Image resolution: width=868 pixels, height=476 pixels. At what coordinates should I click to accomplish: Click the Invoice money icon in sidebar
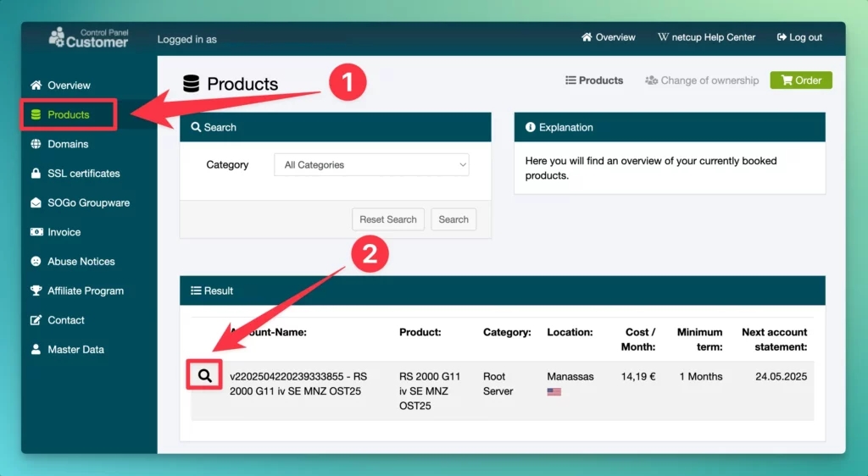[x=36, y=232]
